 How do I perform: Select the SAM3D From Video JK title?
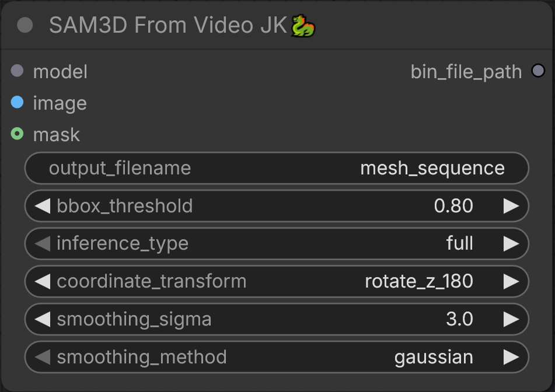click(x=167, y=25)
